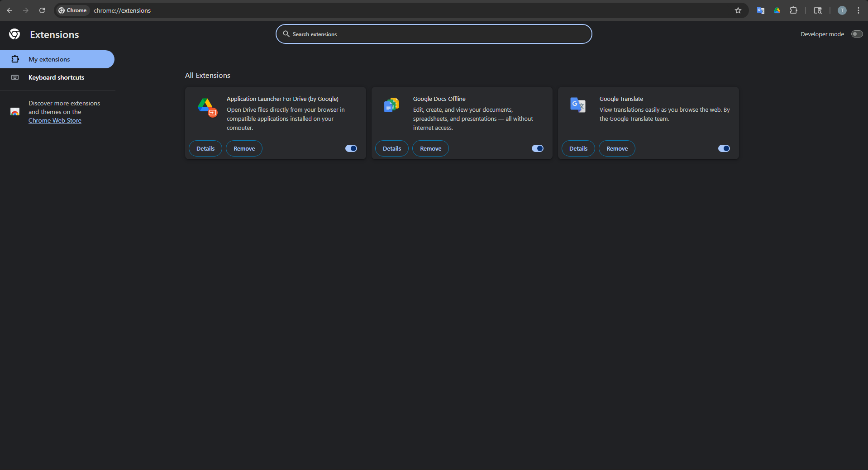Click the Google Translate card icon
This screenshot has width=868, height=470.
coord(578,105)
